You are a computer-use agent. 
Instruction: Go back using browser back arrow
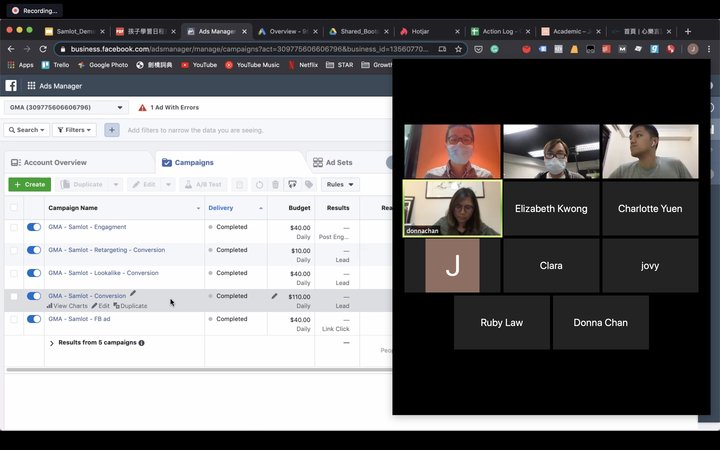coord(11,49)
